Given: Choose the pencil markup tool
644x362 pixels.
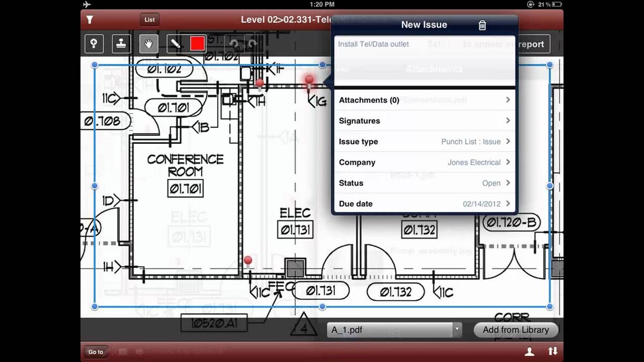Looking at the screenshot, I should [174, 43].
